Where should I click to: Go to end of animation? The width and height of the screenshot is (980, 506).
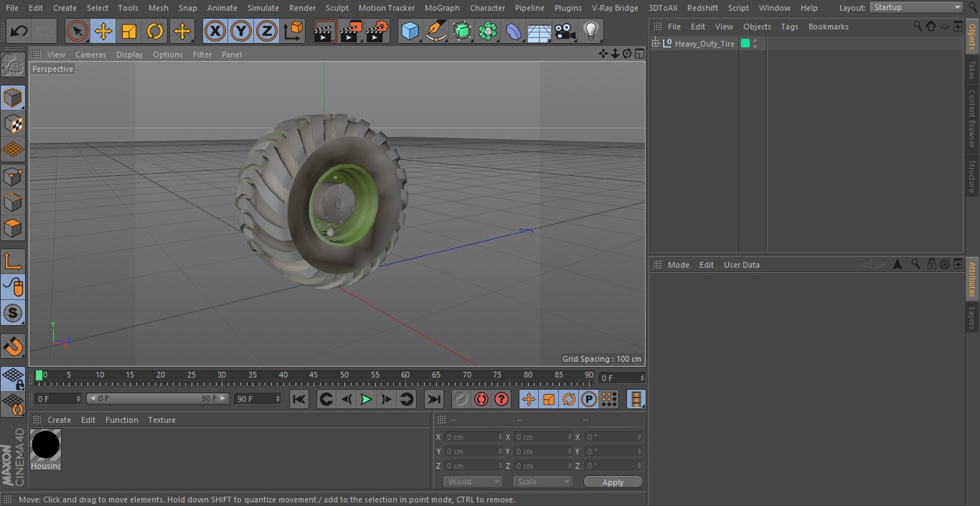[434, 399]
